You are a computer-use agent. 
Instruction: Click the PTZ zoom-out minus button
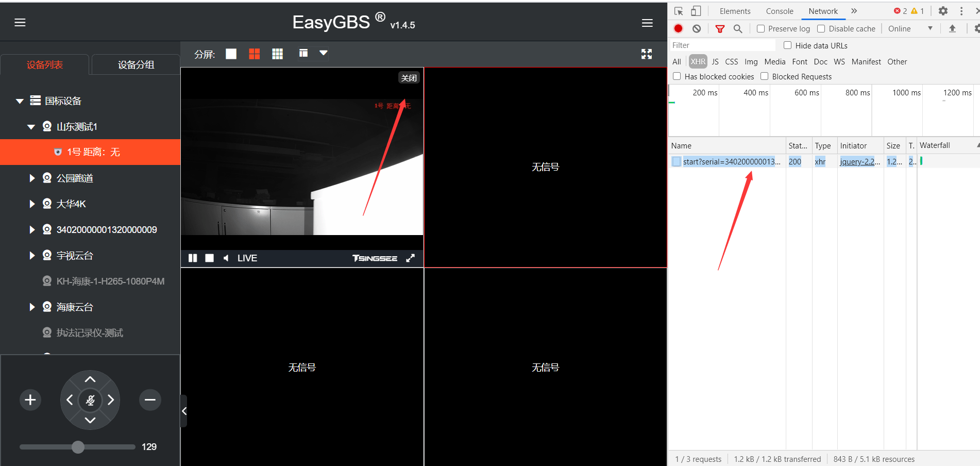point(150,400)
